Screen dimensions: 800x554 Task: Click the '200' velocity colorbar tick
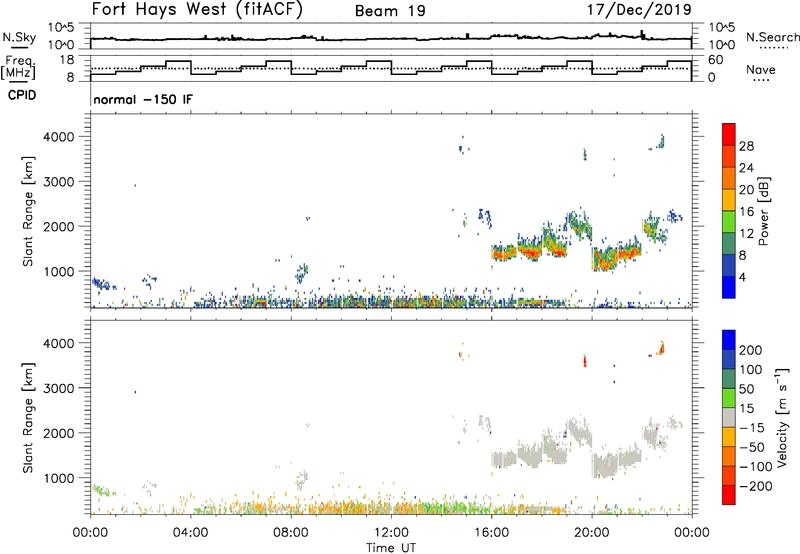(751, 350)
